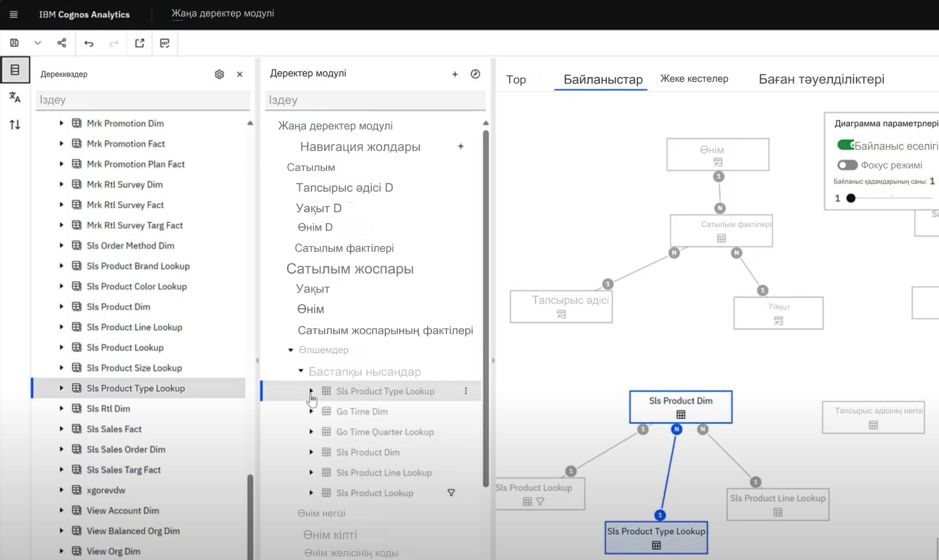Switch to the Баған тәуелділіктері tab
Screen dimensions: 939x560
[821, 79]
